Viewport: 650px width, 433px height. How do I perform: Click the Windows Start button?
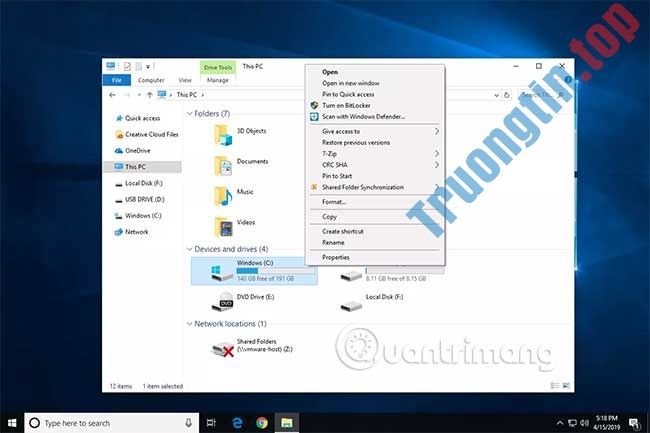click(12, 423)
